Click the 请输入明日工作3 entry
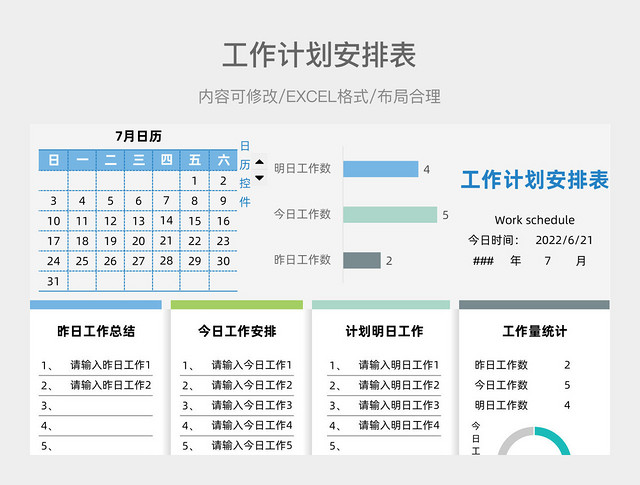Viewport: 640px width, 485px height. (x=399, y=405)
